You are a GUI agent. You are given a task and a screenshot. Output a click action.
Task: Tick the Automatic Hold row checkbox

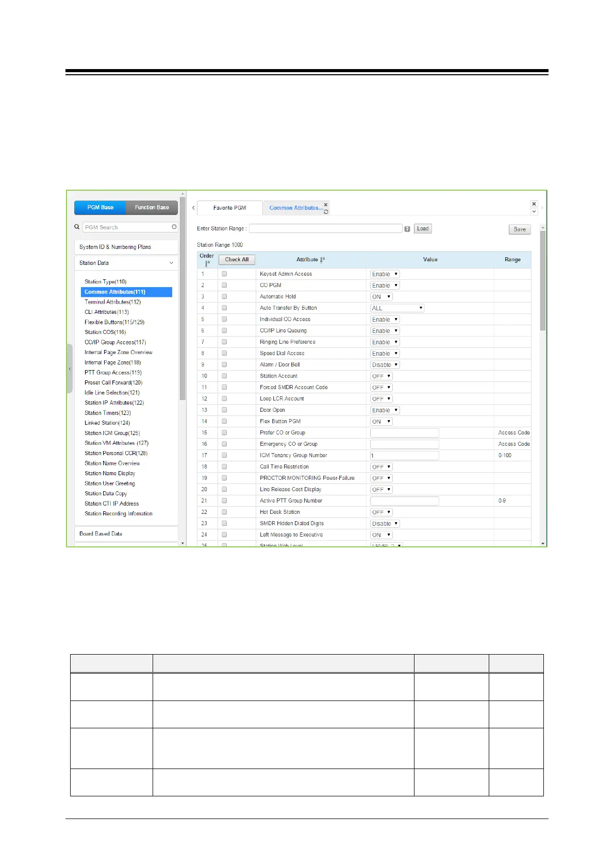(x=224, y=296)
